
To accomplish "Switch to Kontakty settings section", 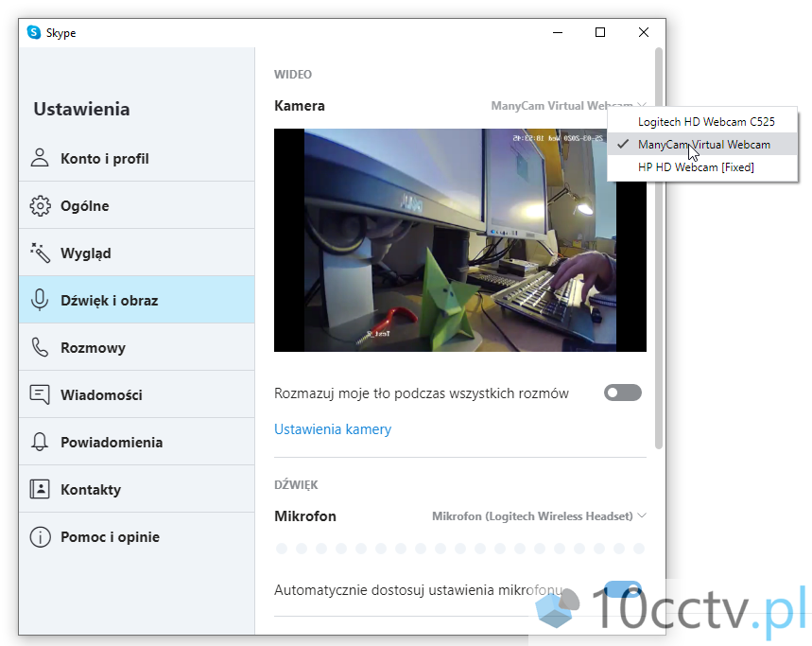I will click(x=137, y=489).
